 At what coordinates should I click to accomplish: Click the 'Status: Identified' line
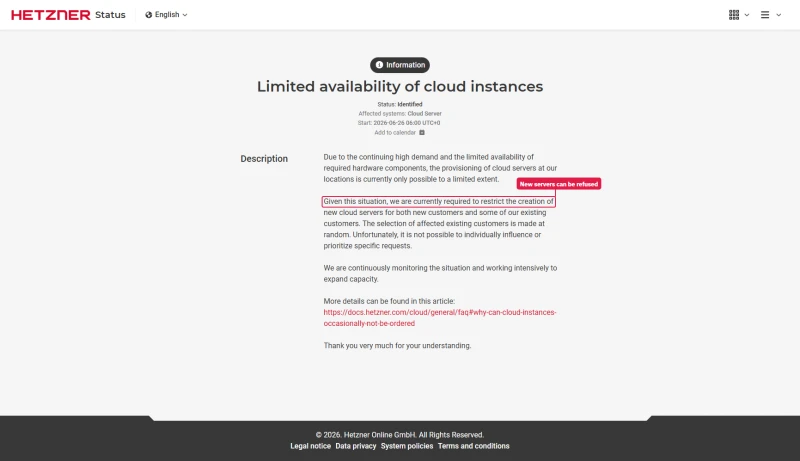400,104
